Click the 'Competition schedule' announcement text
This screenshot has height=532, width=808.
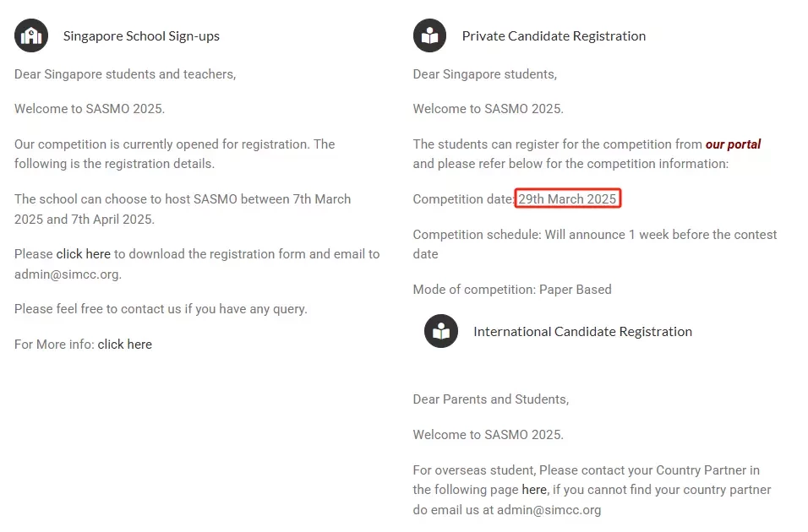coord(595,244)
